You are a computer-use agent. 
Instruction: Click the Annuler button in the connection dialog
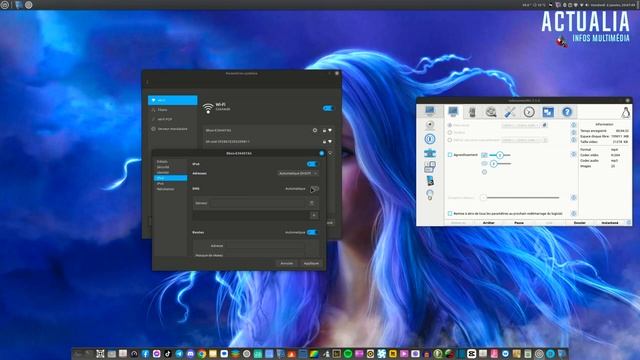click(x=287, y=263)
